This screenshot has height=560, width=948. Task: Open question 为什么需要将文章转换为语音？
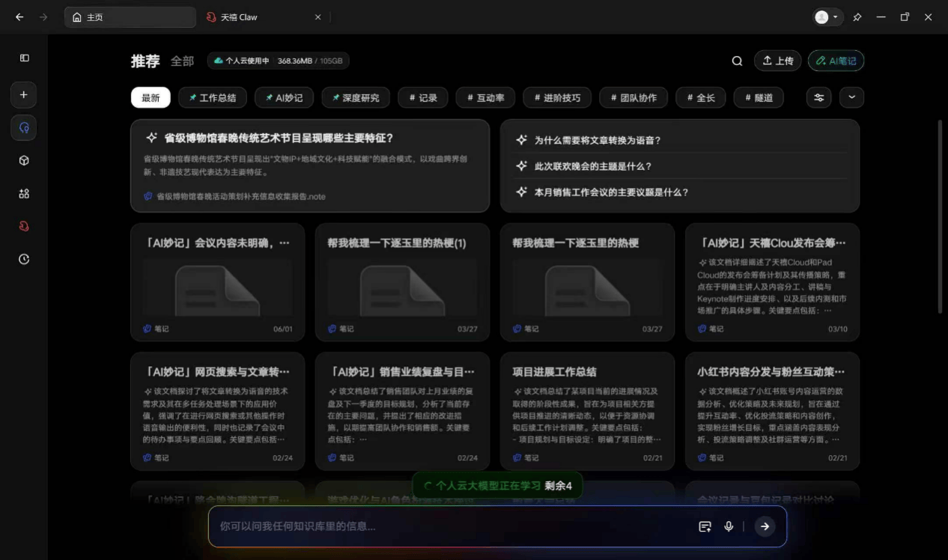[598, 140]
